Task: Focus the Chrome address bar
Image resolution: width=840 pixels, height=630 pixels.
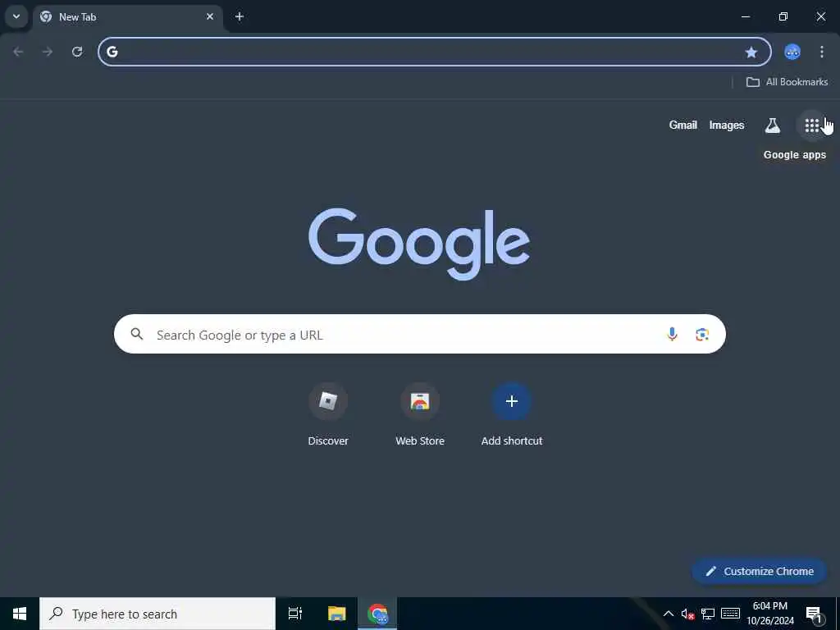Action: pyautogui.click(x=435, y=52)
